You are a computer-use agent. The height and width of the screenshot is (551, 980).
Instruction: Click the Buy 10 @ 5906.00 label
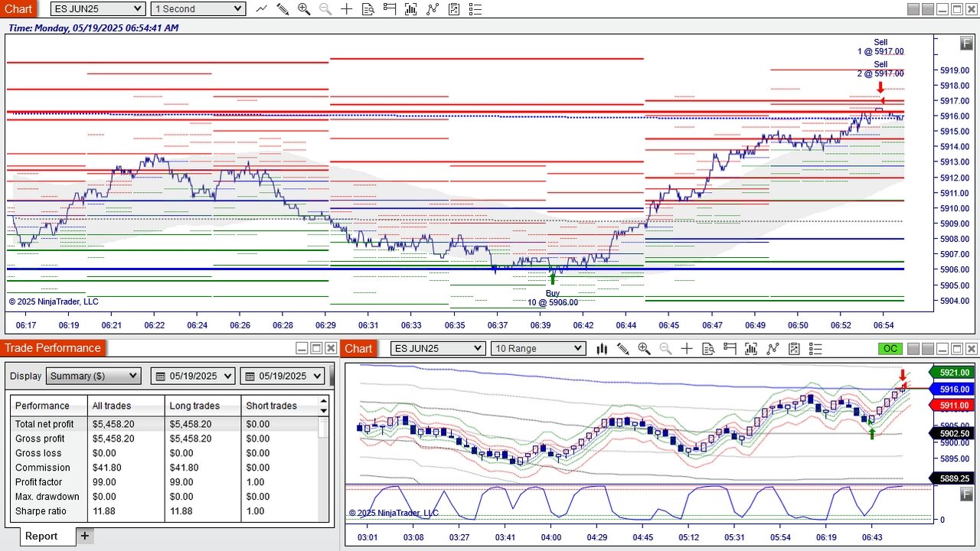point(553,298)
